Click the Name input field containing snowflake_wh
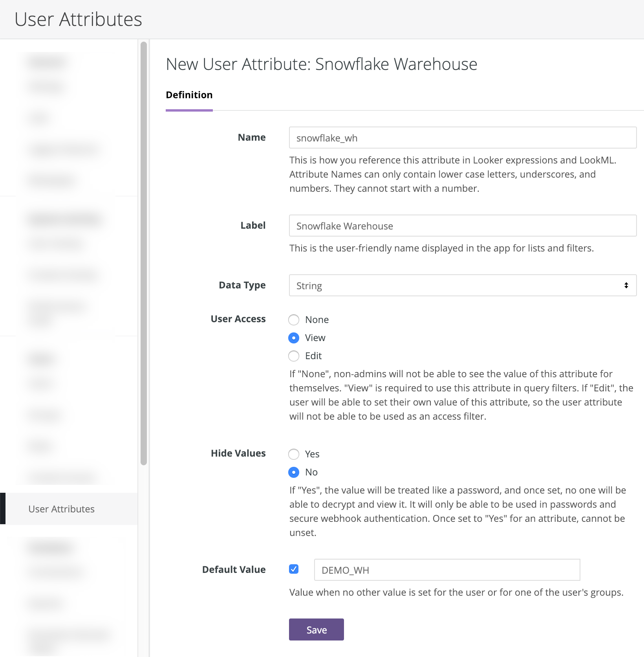The image size is (644, 657). (x=463, y=138)
